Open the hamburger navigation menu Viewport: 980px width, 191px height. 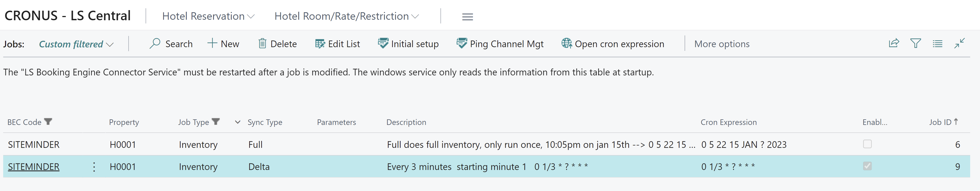click(x=467, y=17)
